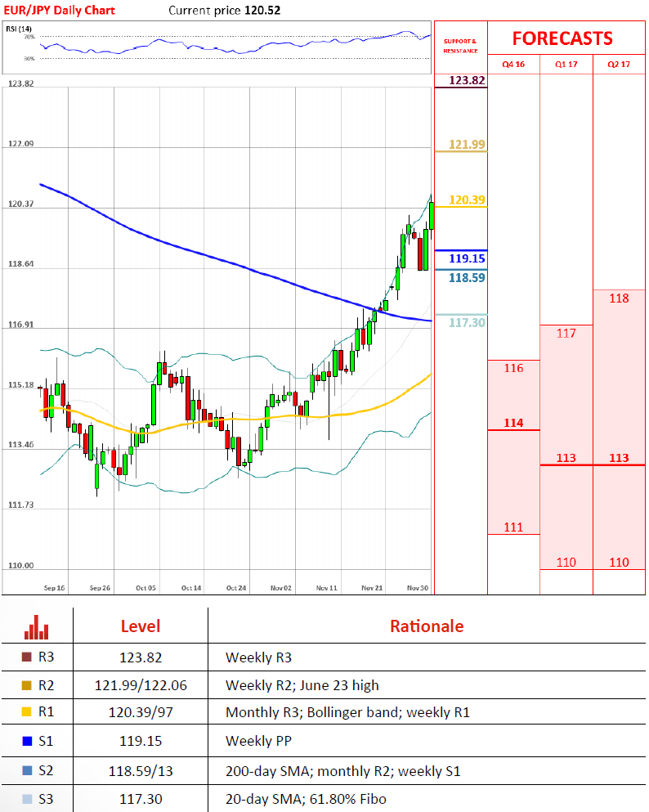Click the table cell '118.59/13'
Viewport: 649px width, 812px height.
141,771
